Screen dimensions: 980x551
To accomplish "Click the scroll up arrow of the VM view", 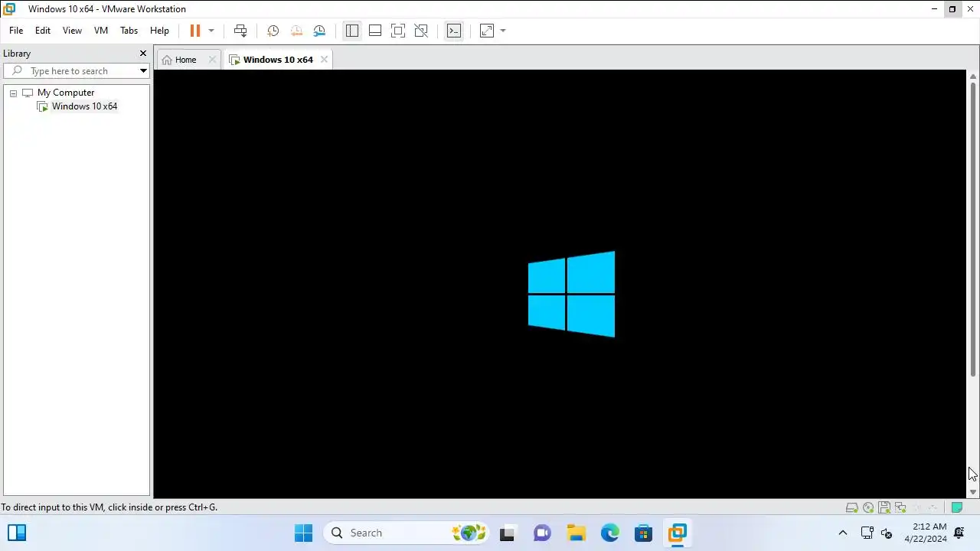I will click(x=973, y=76).
